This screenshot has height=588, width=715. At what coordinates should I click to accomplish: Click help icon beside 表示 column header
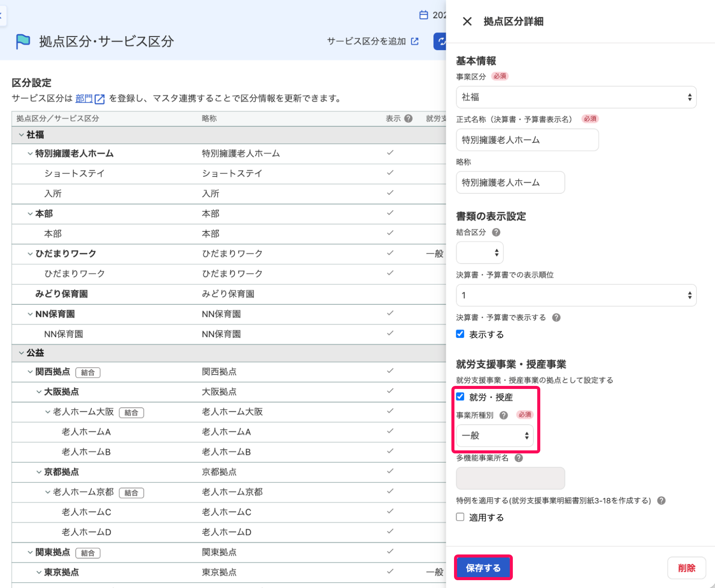(x=408, y=118)
